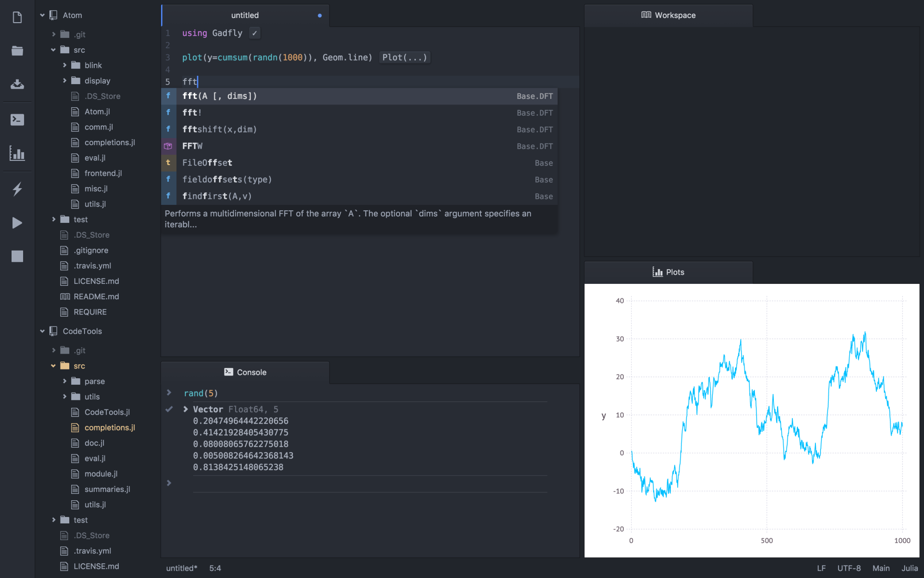This screenshot has width=924, height=578.
Task: Choose fftshift(x,dim) from autocomplete list
Action: [219, 129]
